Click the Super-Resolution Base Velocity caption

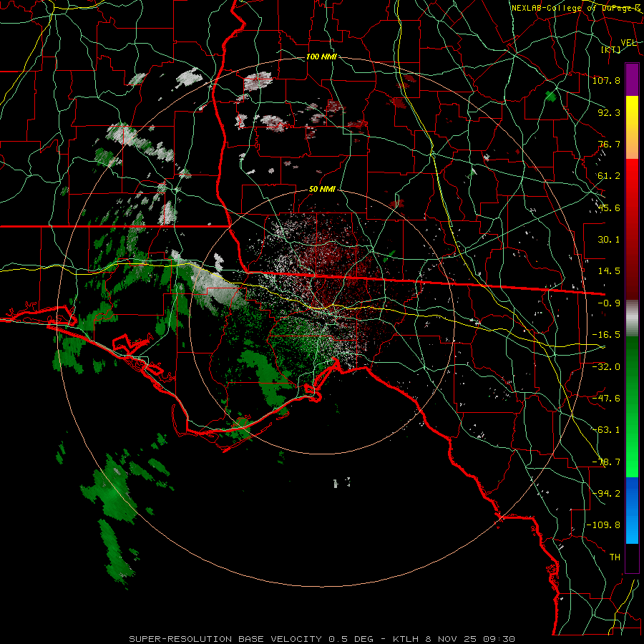tap(322, 639)
